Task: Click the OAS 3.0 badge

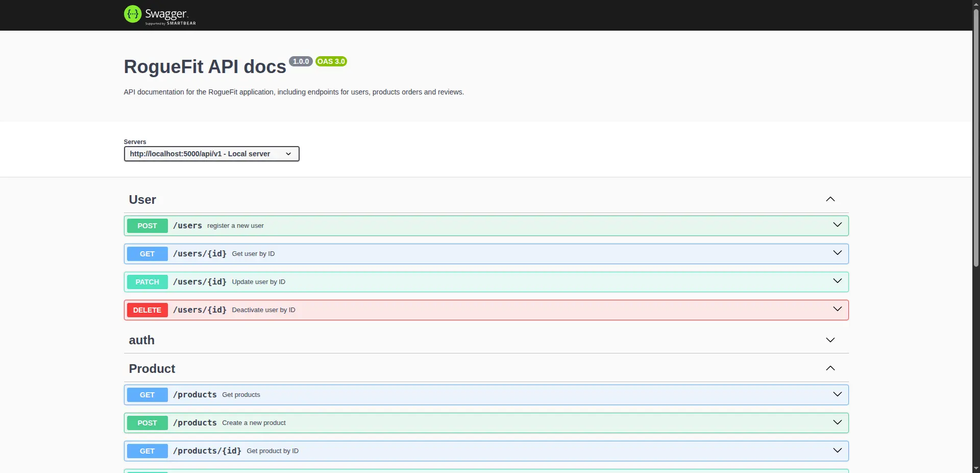Action: point(330,61)
